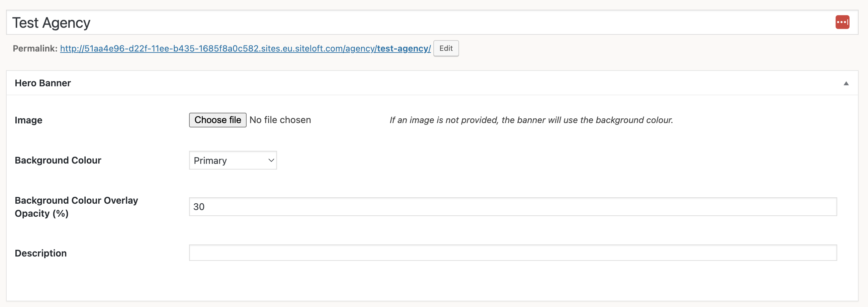Click the Image field label
868x307 pixels.
tap(29, 120)
